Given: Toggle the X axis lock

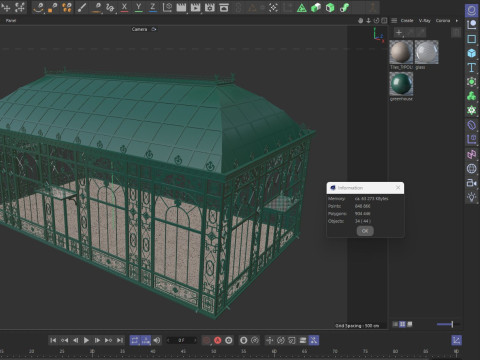Looking at the screenshot, I should [x=124, y=7].
